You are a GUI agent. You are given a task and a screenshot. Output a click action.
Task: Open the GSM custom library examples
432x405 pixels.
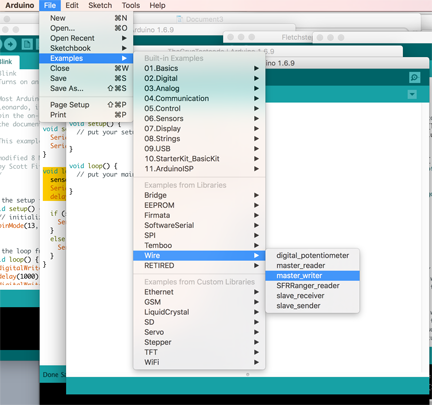point(199,302)
